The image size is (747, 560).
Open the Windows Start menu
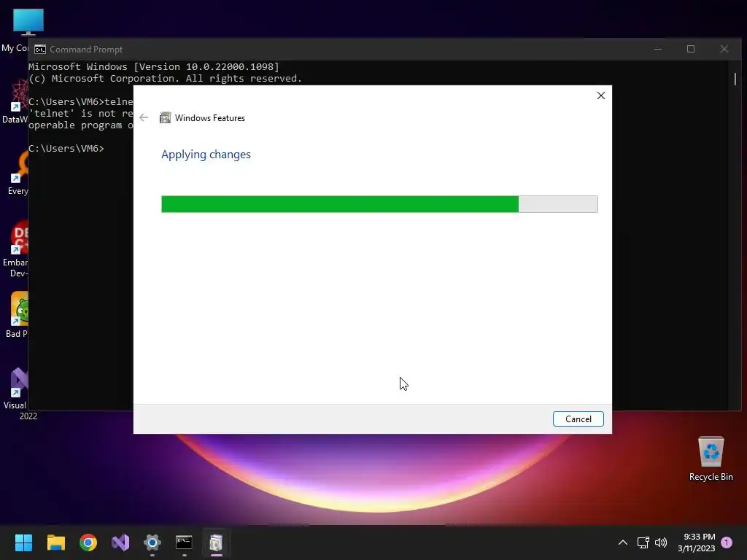[x=23, y=542]
